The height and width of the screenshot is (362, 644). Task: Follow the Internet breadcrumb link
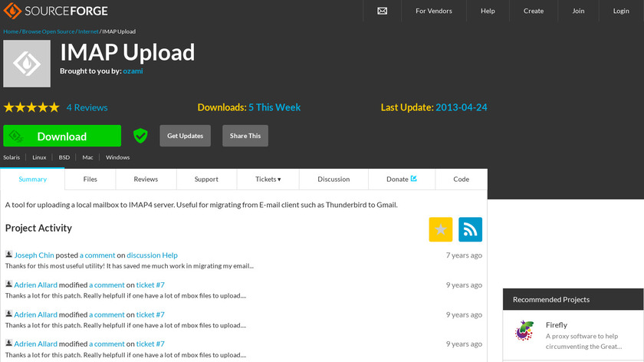pos(88,31)
